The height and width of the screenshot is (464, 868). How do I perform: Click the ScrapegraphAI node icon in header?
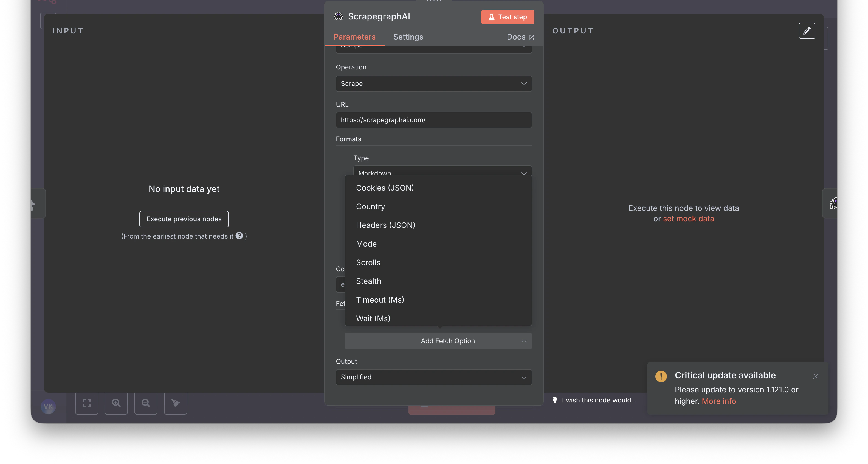click(x=338, y=16)
